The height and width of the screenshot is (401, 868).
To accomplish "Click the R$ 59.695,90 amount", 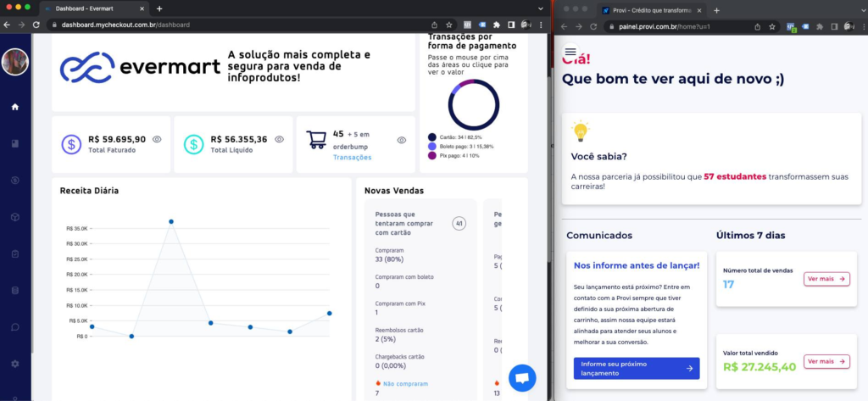I will pos(117,140).
